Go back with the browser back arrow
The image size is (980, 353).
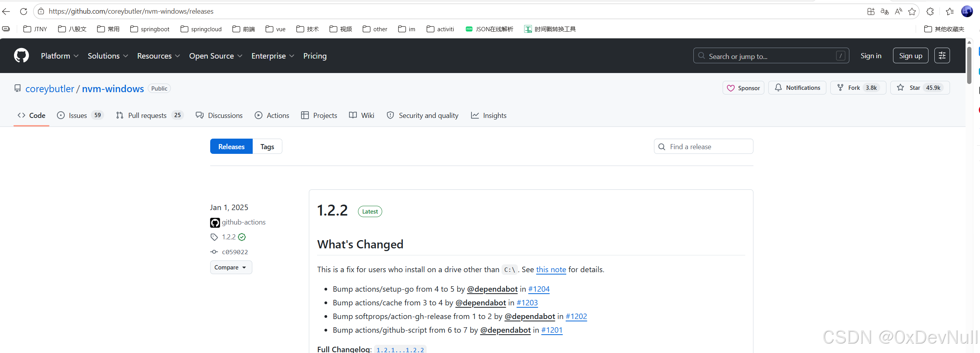point(6,11)
